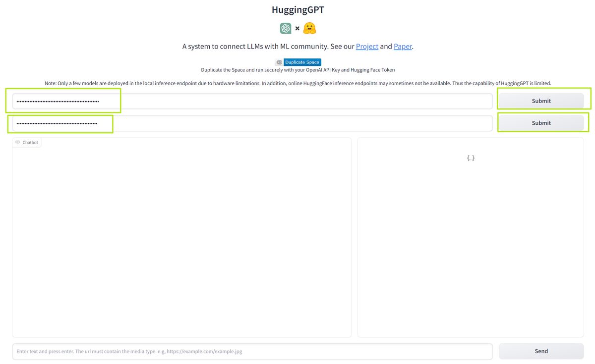
Task: Click the Send button
Action: (x=541, y=351)
